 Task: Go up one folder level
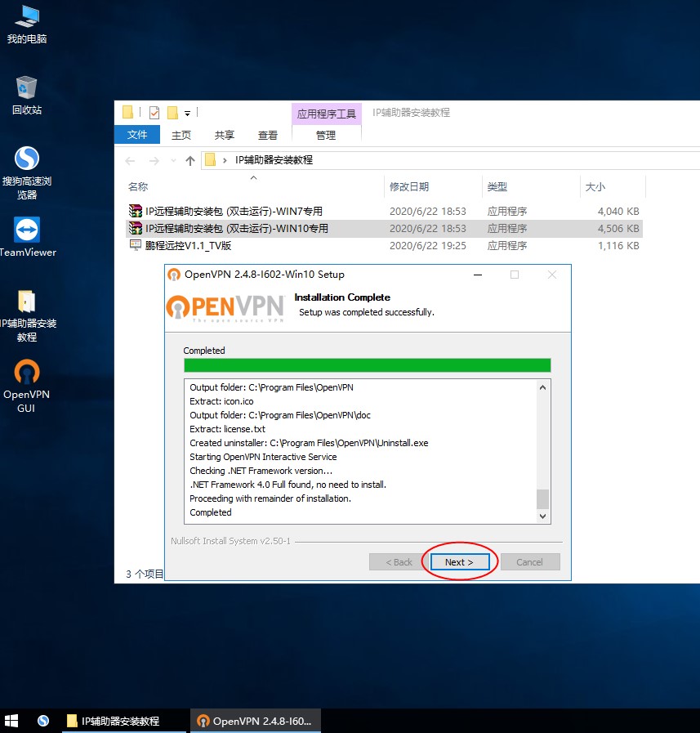[190, 161]
